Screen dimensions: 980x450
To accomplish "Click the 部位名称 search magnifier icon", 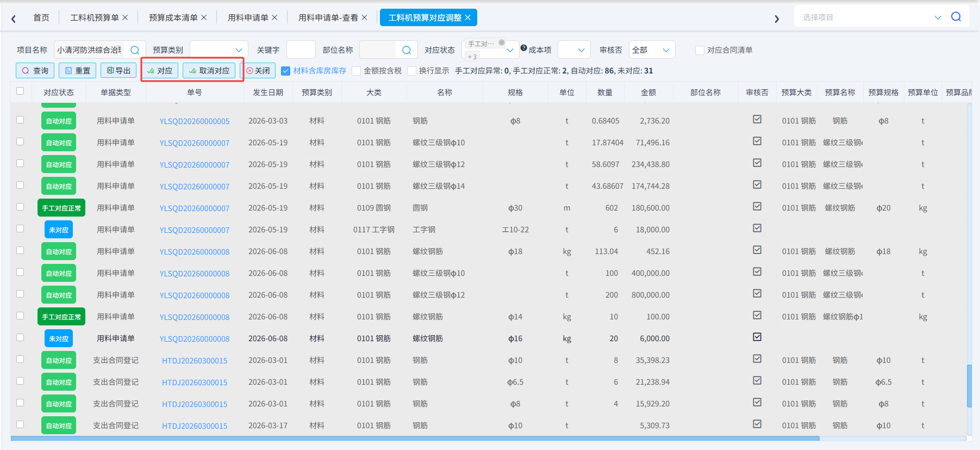I will (x=406, y=50).
